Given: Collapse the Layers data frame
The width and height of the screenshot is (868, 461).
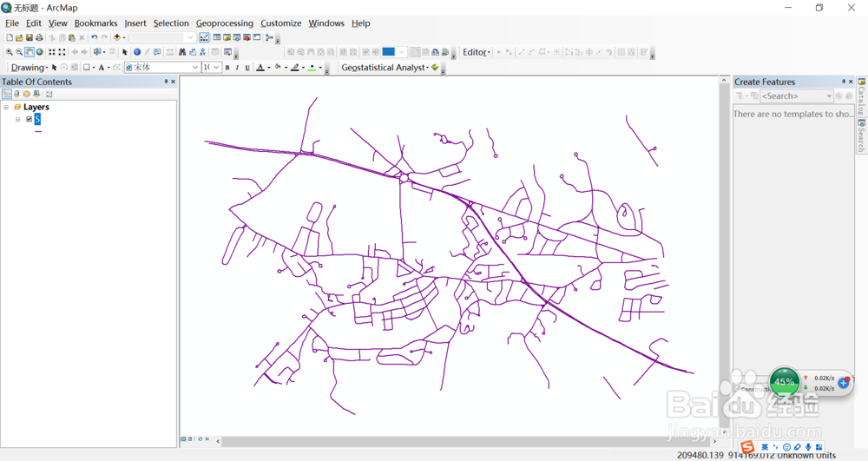Looking at the screenshot, I should [x=6, y=107].
